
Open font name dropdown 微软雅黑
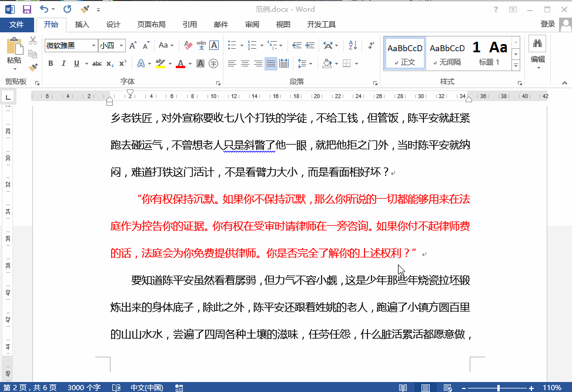click(x=93, y=46)
